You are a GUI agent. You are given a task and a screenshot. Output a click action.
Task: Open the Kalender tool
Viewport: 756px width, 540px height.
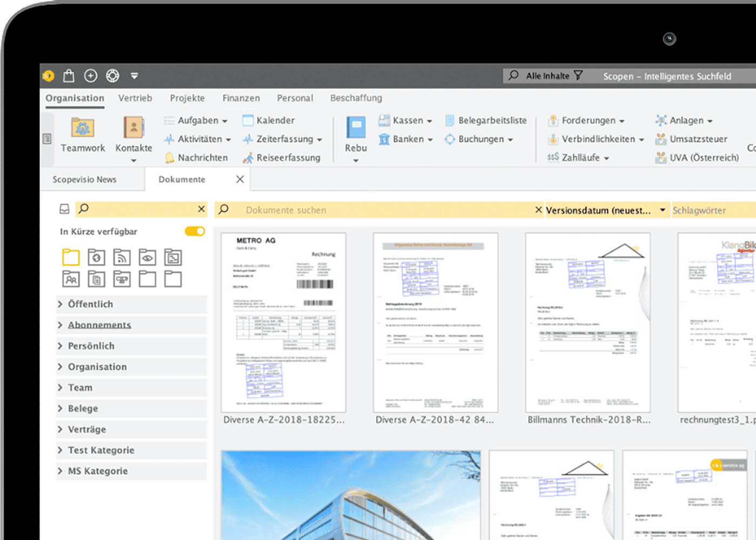coord(268,120)
